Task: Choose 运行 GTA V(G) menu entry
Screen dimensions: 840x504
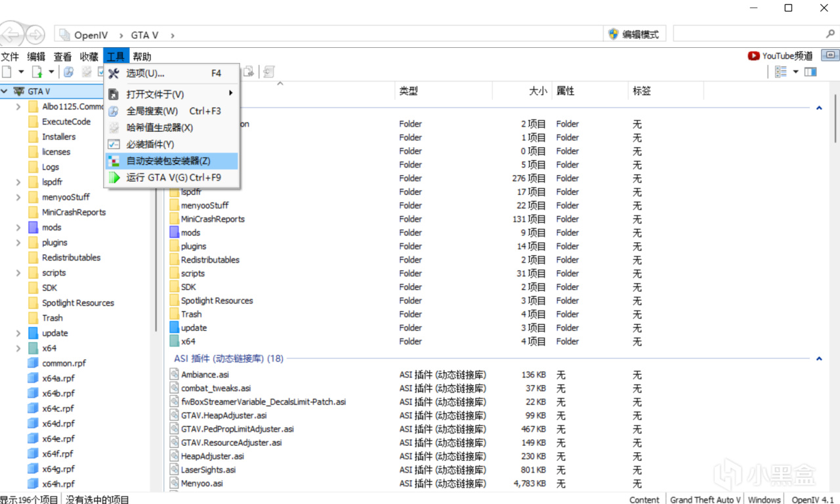Action: (x=172, y=177)
